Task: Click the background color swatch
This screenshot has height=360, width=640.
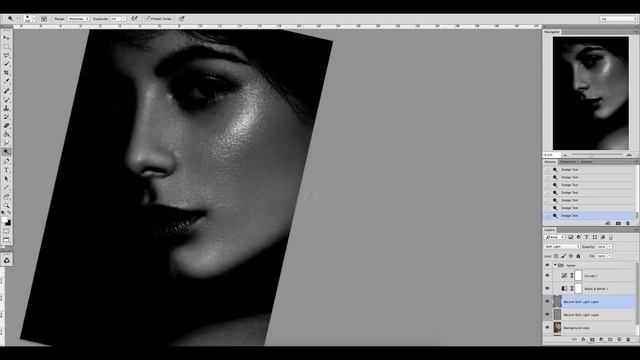Action: click(8, 223)
